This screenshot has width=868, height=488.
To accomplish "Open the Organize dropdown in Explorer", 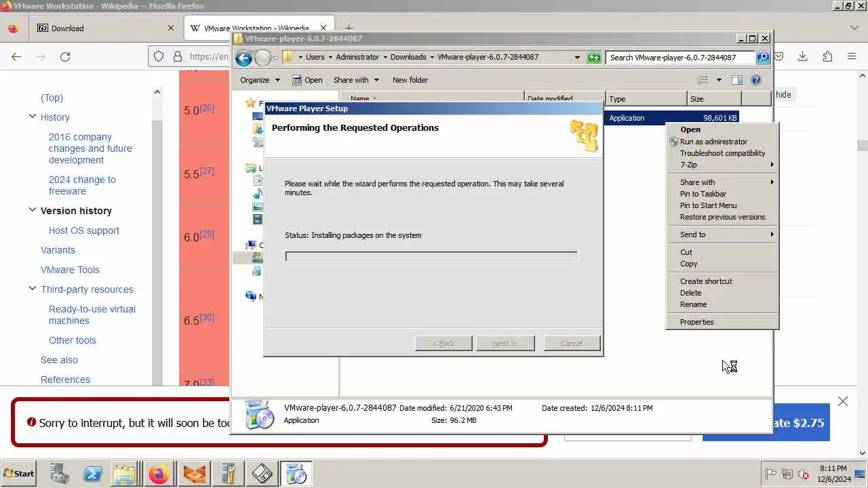I will [260, 80].
